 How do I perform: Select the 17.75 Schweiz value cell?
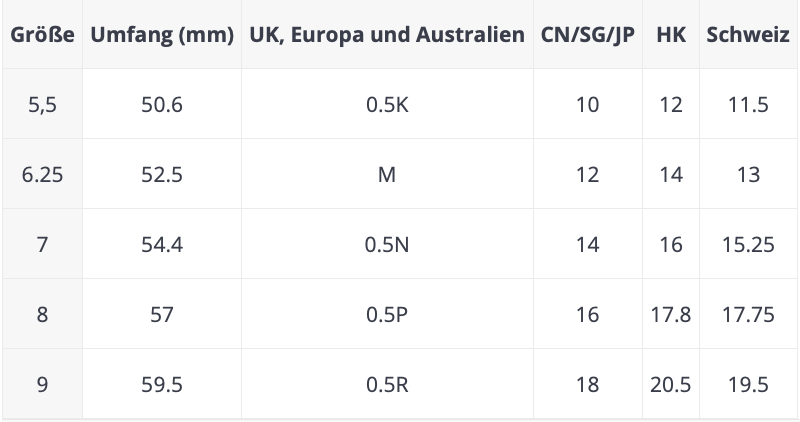(748, 314)
